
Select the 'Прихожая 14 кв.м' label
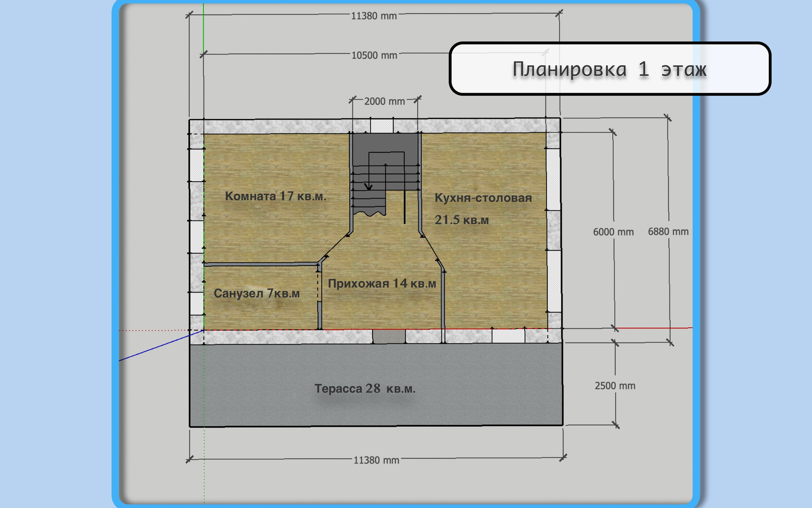click(x=381, y=284)
